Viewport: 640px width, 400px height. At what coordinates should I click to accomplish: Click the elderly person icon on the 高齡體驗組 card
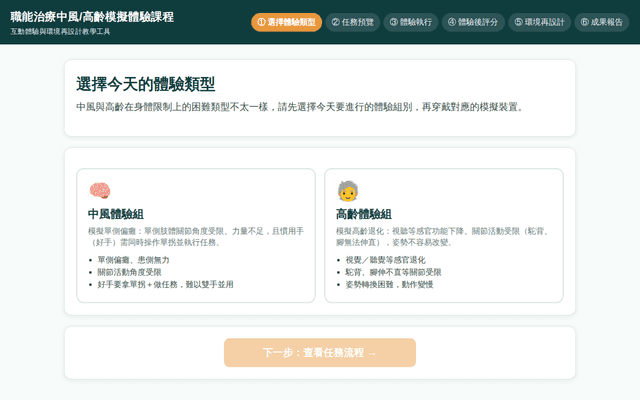(x=348, y=191)
